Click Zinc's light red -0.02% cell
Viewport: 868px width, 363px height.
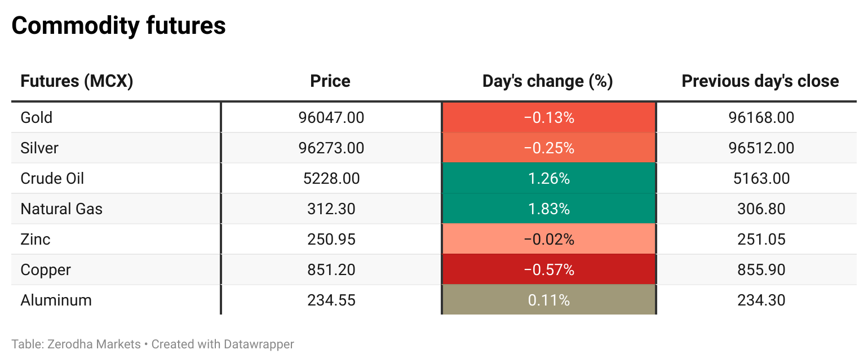pyautogui.click(x=548, y=240)
